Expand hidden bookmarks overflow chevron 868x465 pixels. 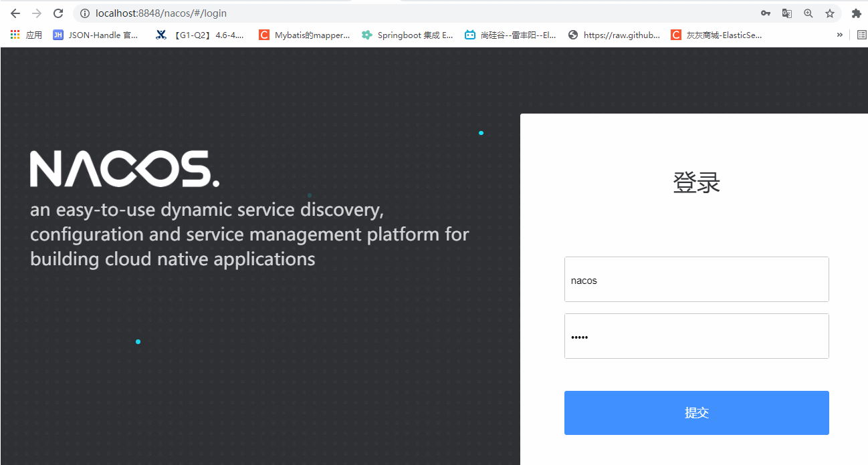tap(840, 35)
